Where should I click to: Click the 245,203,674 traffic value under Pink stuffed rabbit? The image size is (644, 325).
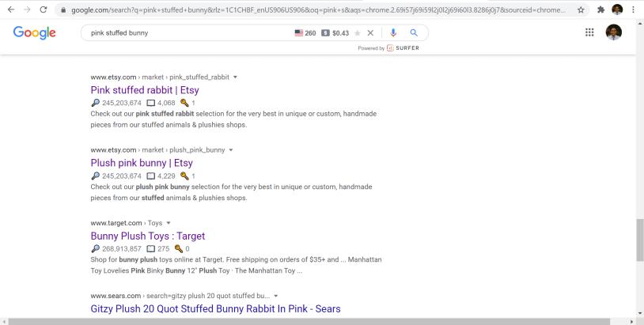[122, 103]
